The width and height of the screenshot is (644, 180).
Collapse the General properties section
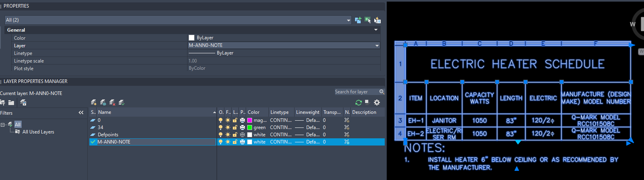376,30
